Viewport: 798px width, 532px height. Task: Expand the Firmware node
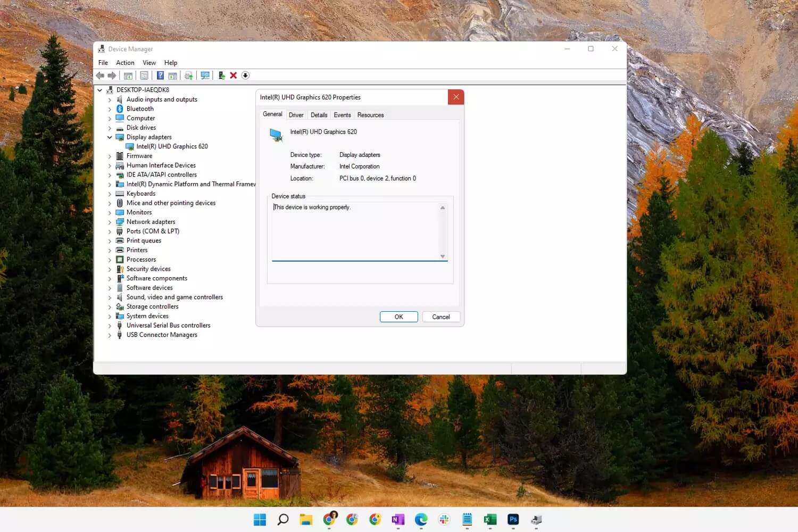[110, 156]
